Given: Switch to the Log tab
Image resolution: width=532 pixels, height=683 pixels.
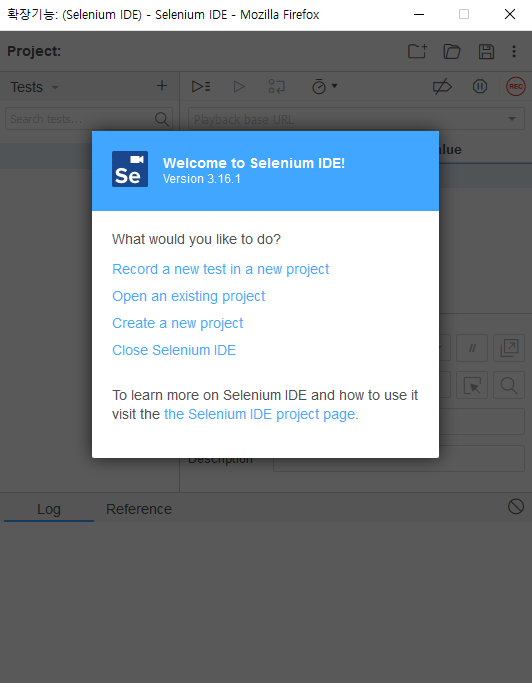Looking at the screenshot, I should 49,509.
